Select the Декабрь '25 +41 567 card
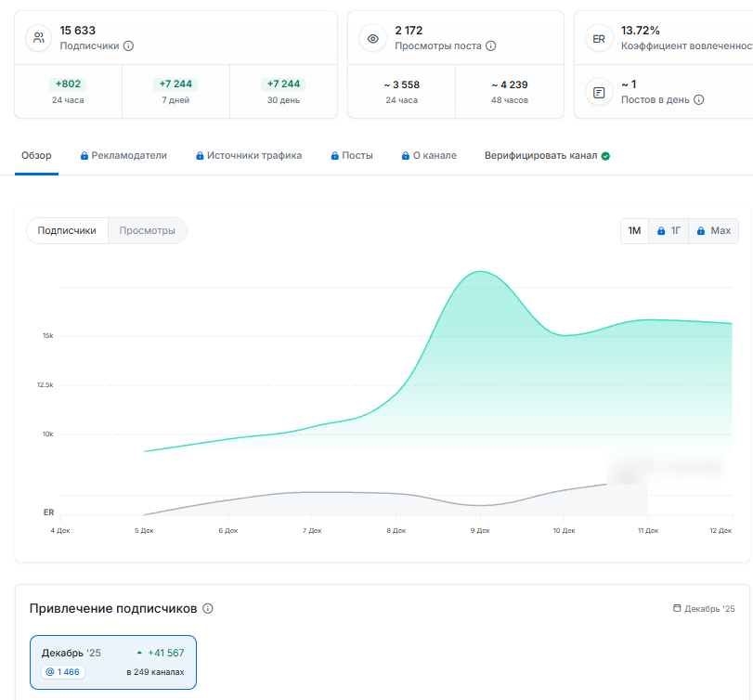Image resolution: width=753 pixels, height=700 pixels. click(x=113, y=662)
